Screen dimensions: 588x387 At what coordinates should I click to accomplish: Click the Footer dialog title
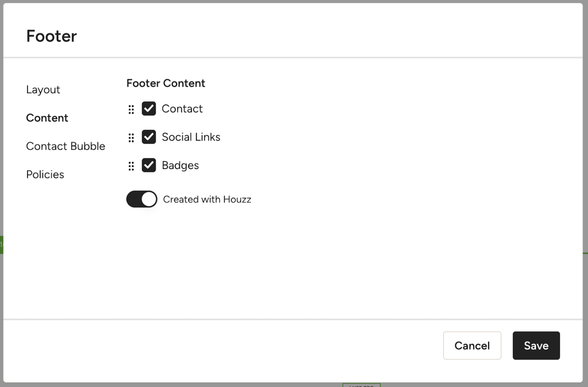[x=51, y=36]
